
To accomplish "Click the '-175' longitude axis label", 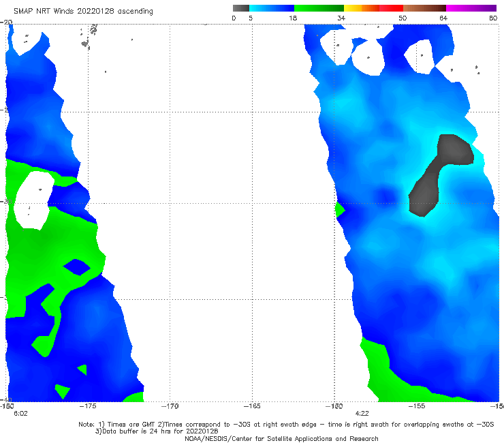I will pos(88,406).
